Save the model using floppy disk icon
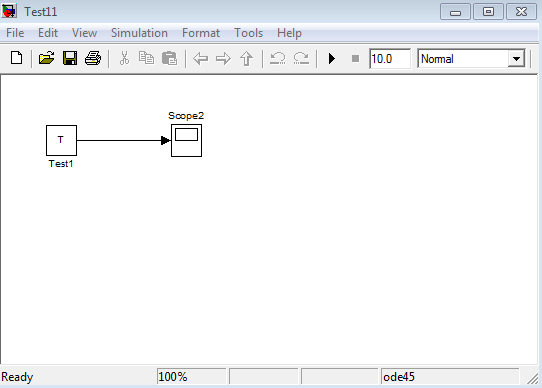Image resolution: width=542 pixels, height=388 pixels. coord(70,58)
